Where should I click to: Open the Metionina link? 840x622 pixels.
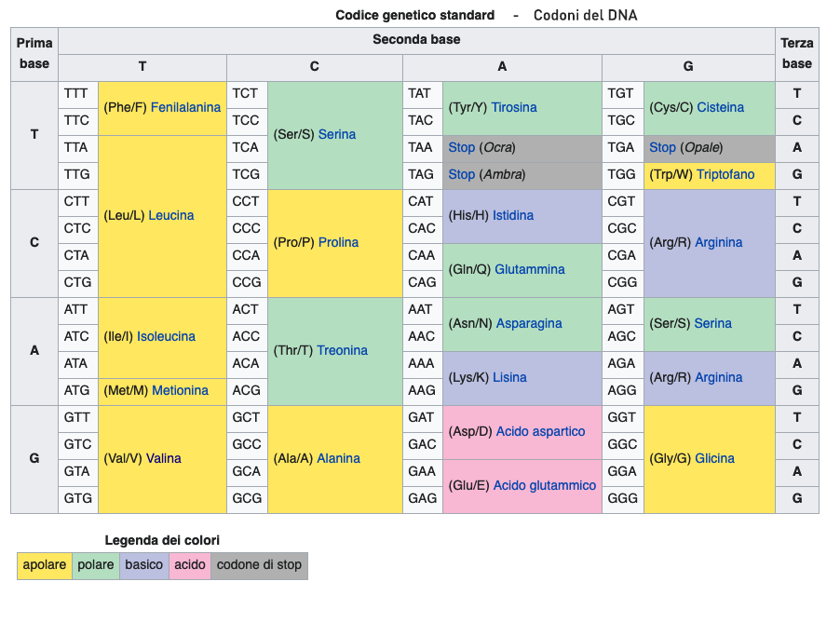pyautogui.click(x=180, y=390)
